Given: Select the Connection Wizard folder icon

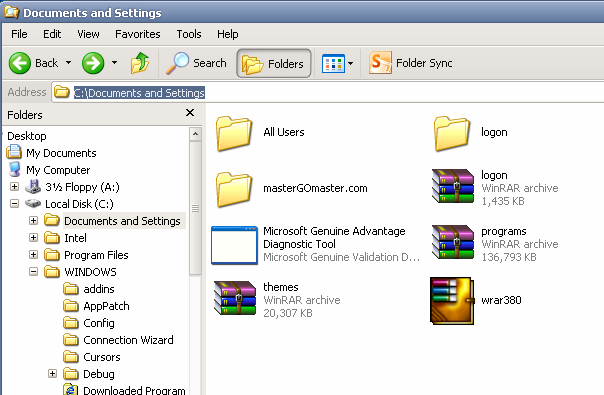Looking at the screenshot, I should pyautogui.click(x=71, y=340).
